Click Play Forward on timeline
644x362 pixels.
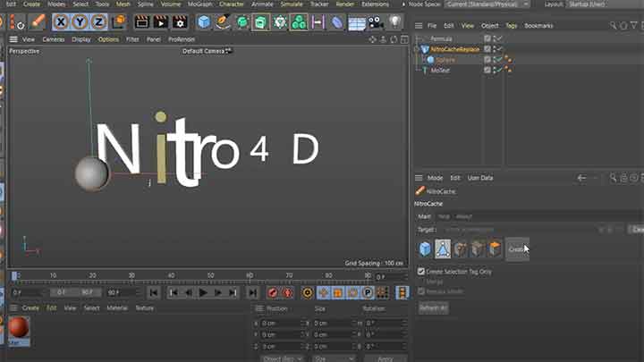[x=203, y=292]
